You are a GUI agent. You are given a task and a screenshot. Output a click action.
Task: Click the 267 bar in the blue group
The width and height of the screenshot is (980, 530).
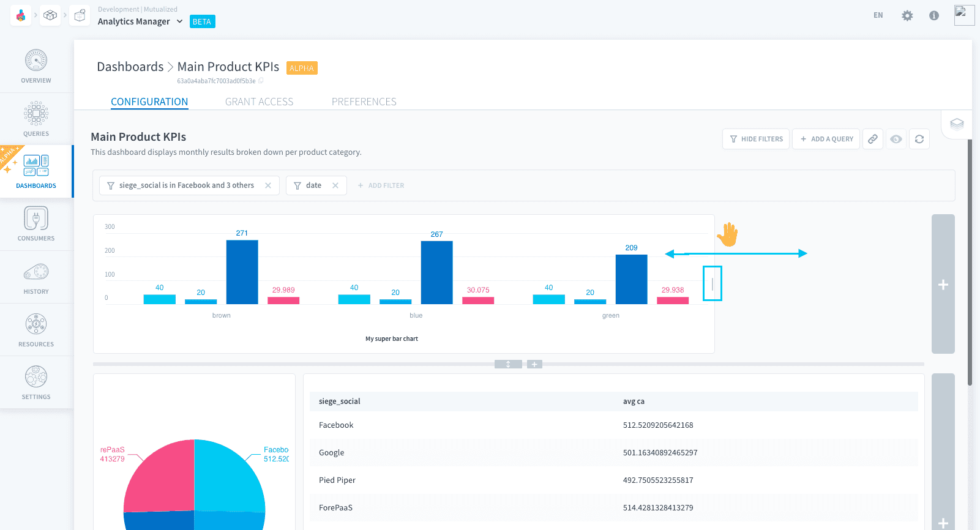pyautogui.click(x=437, y=272)
